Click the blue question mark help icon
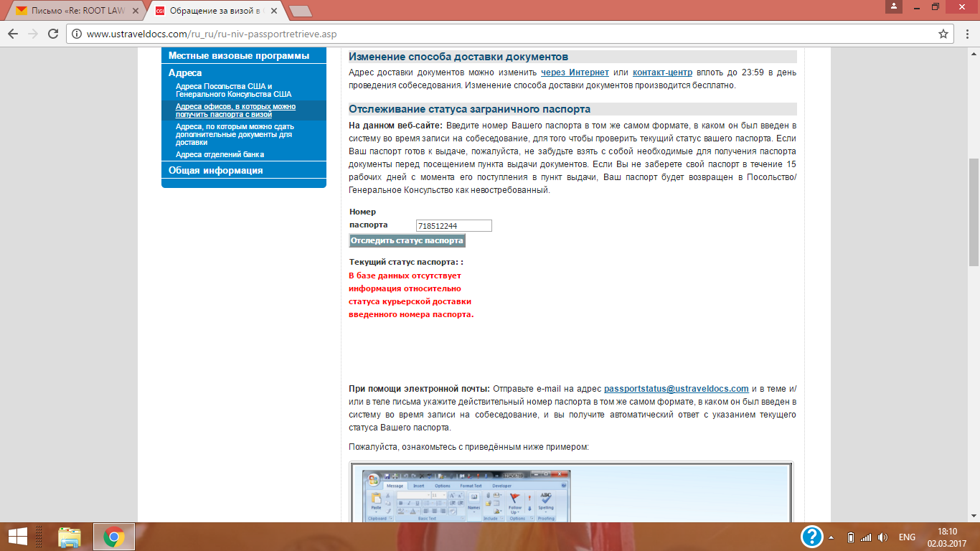980x551 pixels. pyautogui.click(x=811, y=537)
